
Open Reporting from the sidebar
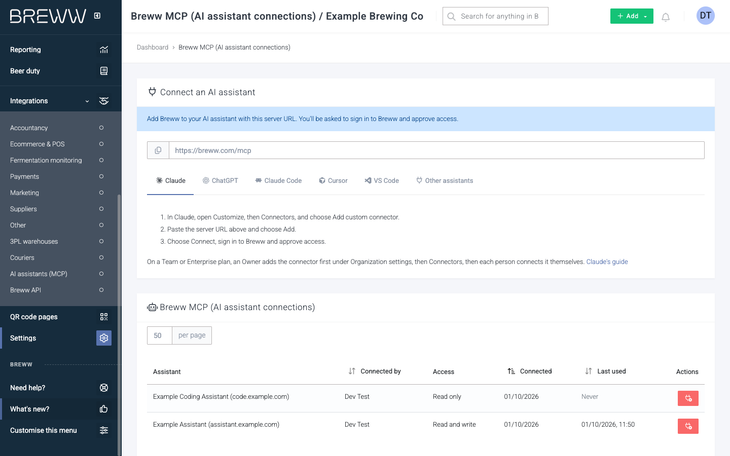pos(26,49)
